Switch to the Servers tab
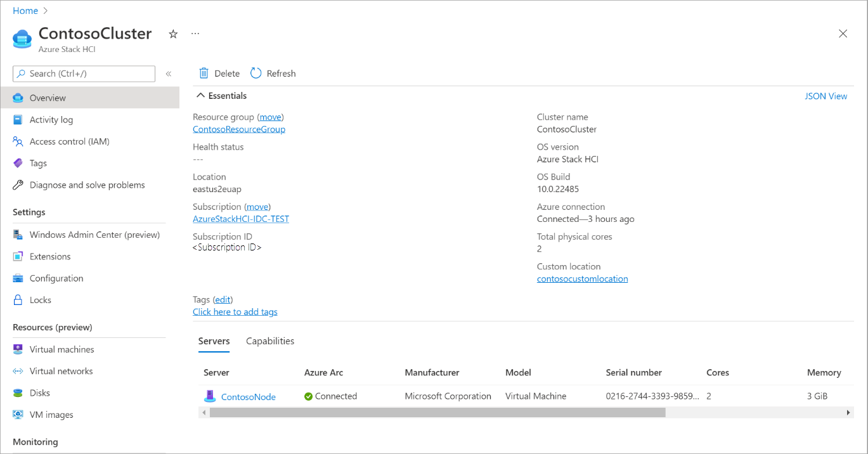 (214, 341)
